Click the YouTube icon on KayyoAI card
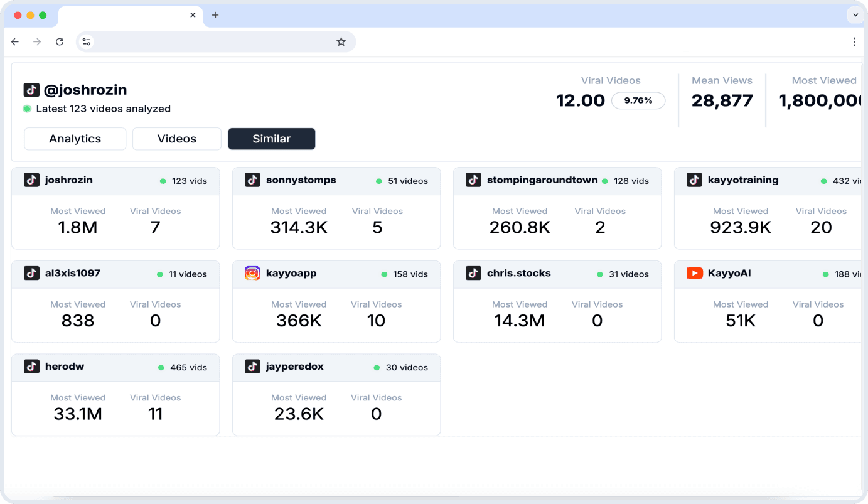Image resolution: width=868 pixels, height=504 pixels. (694, 273)
